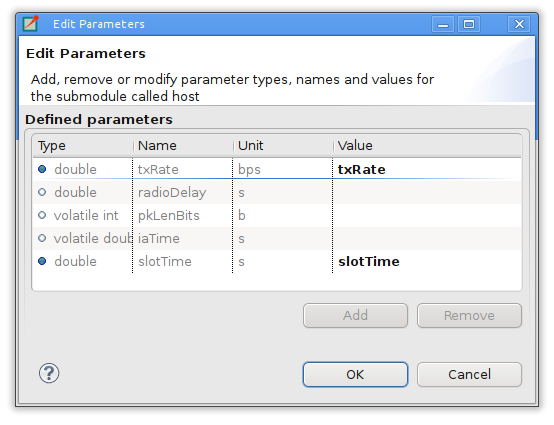
Task: Click the hollow circle icon beside iaTime
Action: [x=42, y=238]
